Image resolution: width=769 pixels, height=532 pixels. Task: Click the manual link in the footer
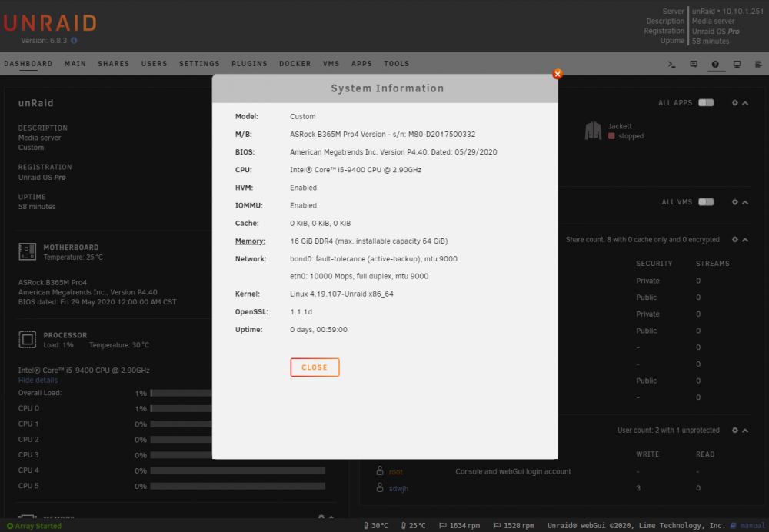(x=752, y=526)
